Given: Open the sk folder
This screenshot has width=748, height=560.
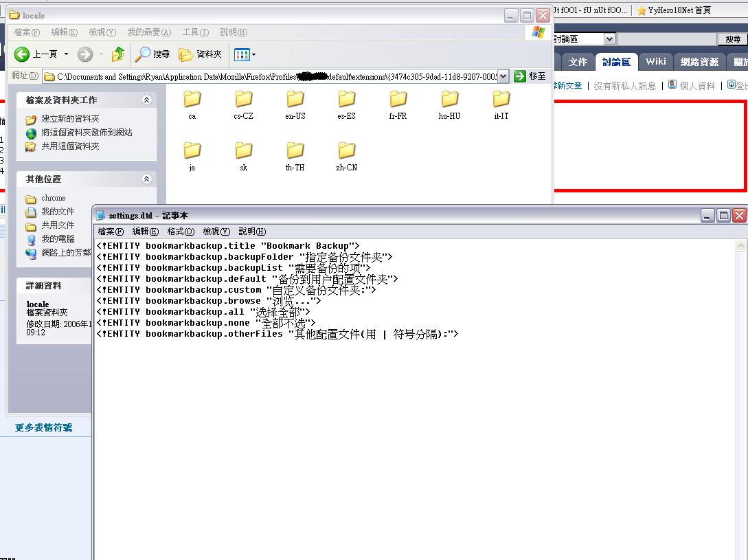Looking at the screenshot, I should (243, 156).
